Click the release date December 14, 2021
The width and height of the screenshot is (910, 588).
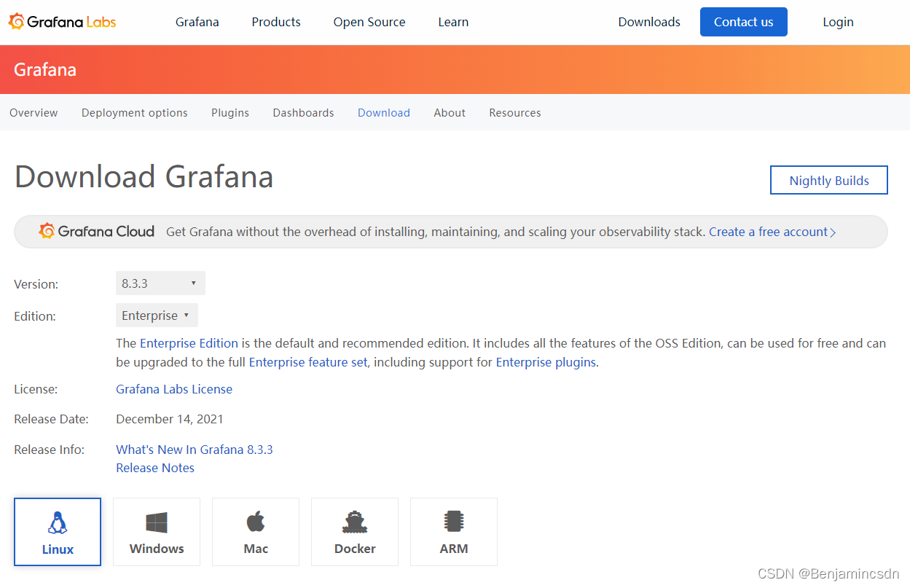170,419
